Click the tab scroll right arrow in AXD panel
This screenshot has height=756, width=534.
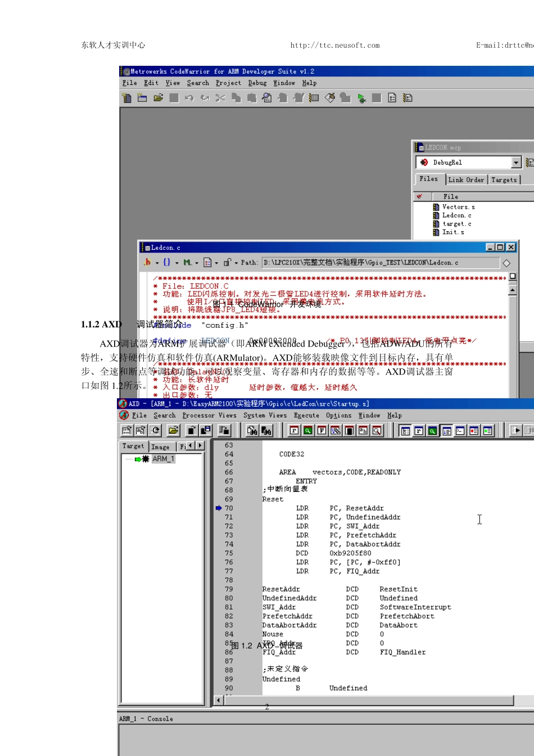[x=200, y=445]
